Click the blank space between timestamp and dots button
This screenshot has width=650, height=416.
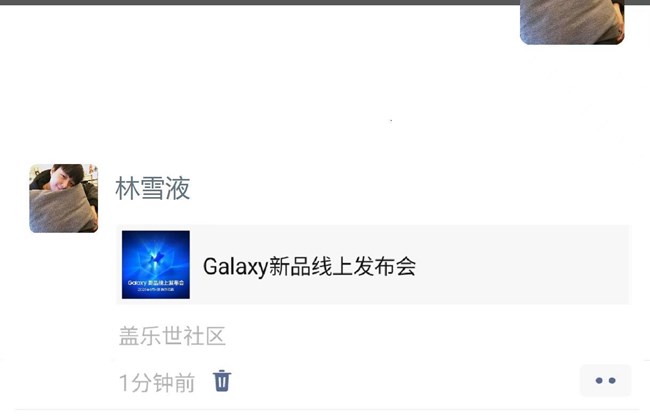pyautogui.click(x=405, y=381)
